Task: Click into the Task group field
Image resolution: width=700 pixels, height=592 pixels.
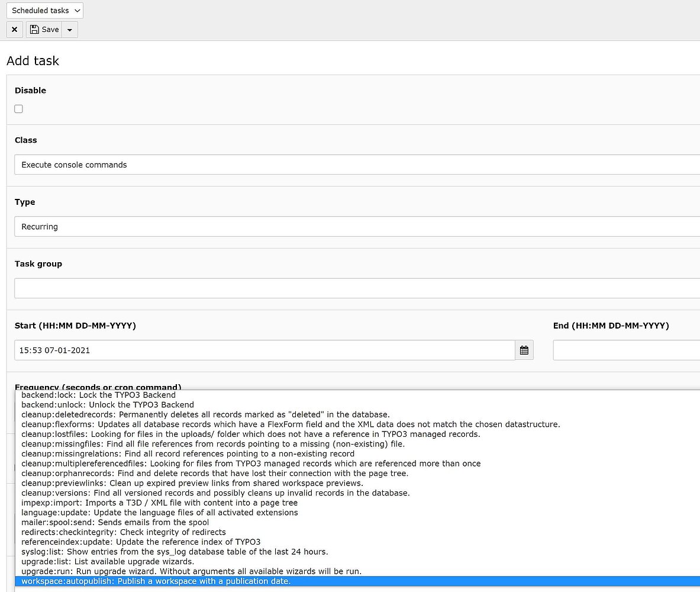Action: click(x=355, y=288)
